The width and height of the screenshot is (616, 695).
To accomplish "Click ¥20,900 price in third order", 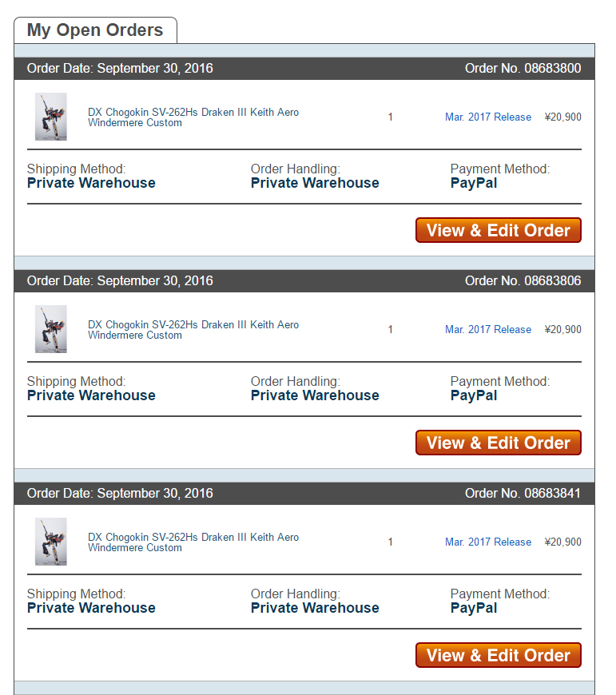I will click(x=562, y=542).
